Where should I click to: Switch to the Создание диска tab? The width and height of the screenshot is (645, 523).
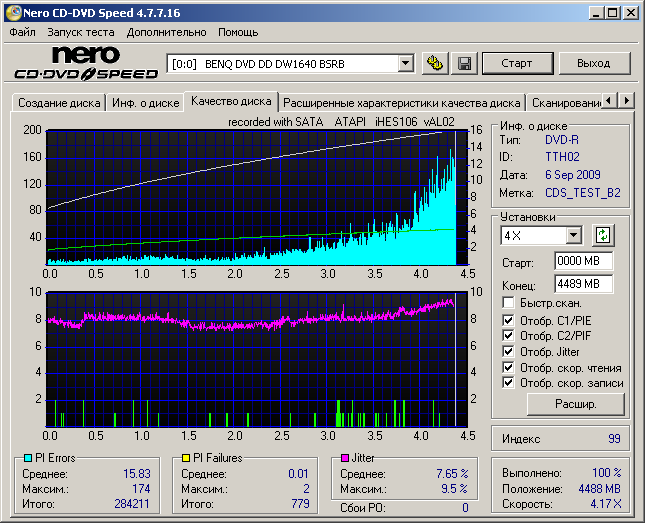coord(59,102)
